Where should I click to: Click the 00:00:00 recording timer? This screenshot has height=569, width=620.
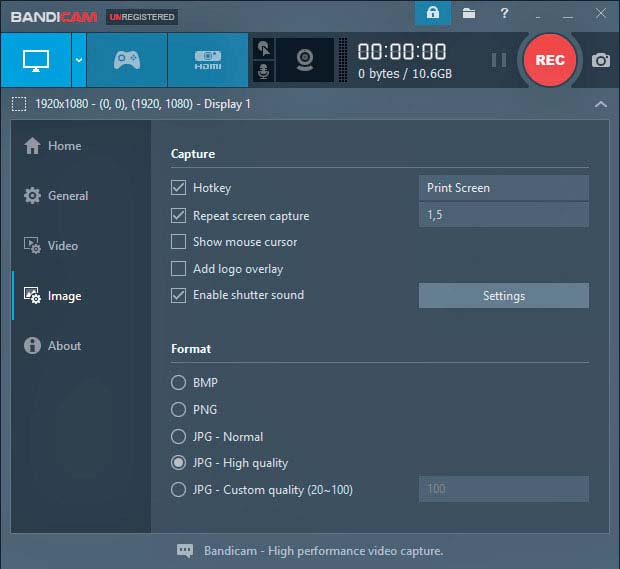402,52
